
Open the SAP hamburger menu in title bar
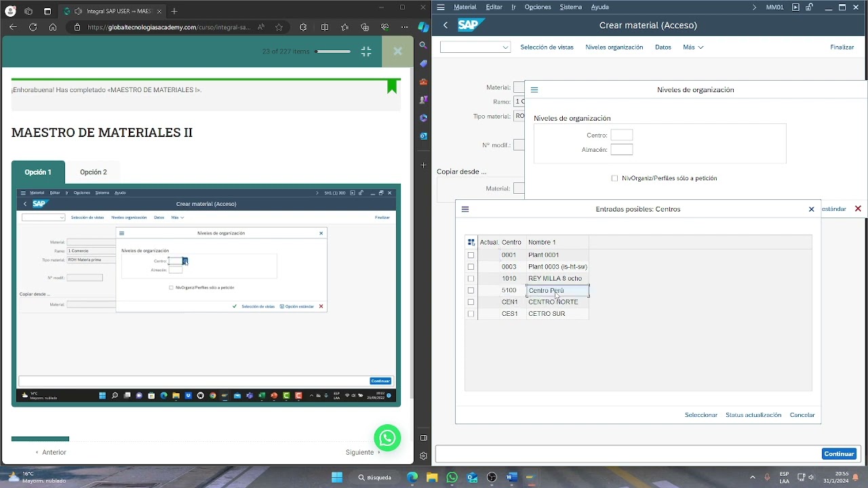(441, 7)
